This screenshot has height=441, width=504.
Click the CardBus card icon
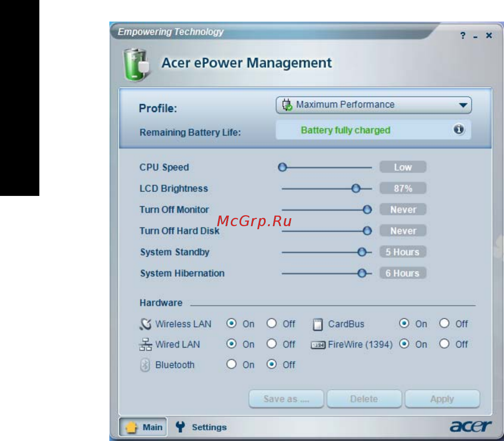coord(318,324)
